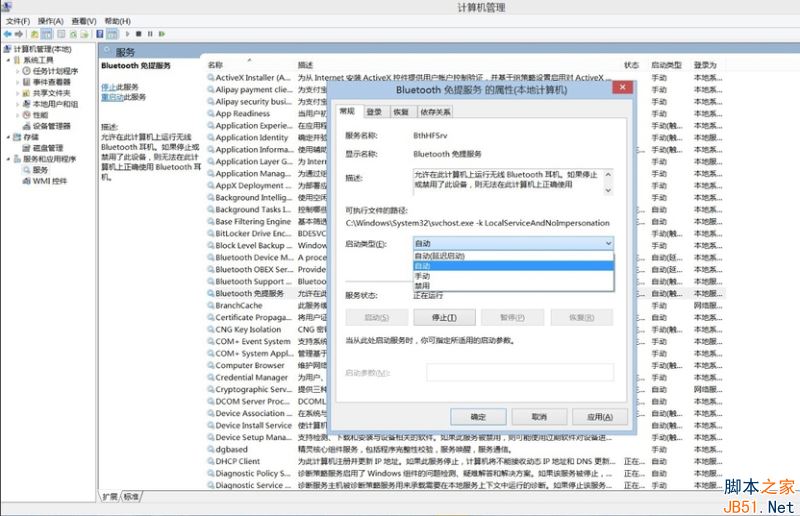Viewport: 800px width, 516px height.
Task: Switch to the 登录 tab in dialog
Action: (374, 112)
